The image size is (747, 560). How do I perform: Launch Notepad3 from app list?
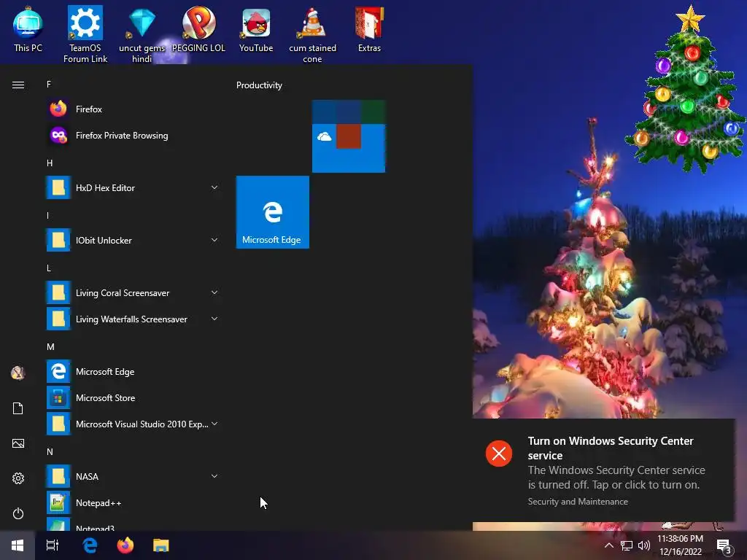(133, 524)
